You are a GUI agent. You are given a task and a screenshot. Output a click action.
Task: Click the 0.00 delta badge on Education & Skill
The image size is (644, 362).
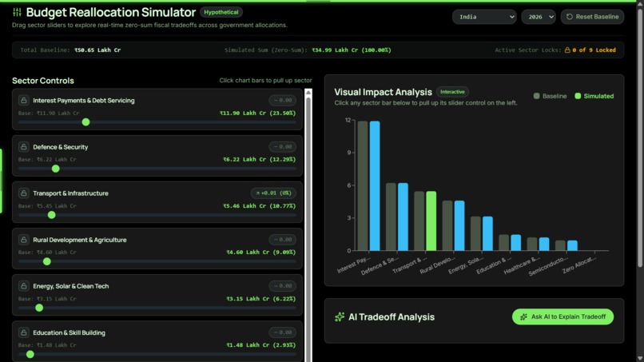(283, 332)
